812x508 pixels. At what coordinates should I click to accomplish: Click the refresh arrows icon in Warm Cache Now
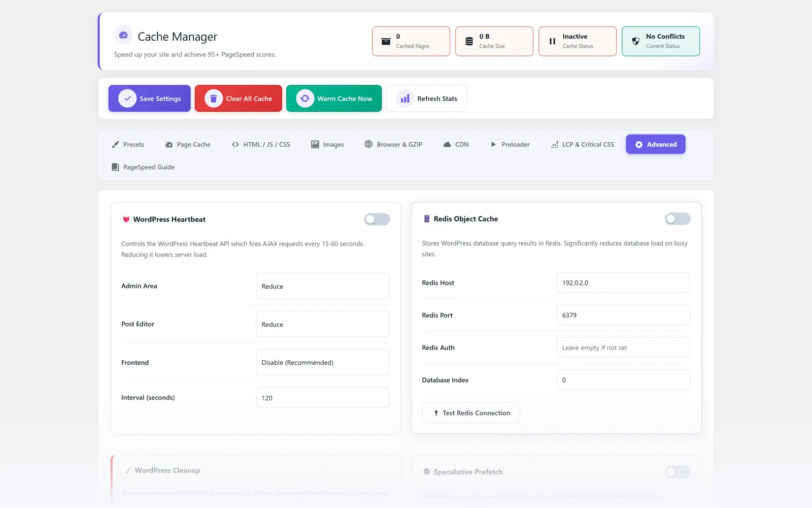[x=305, y=99]
